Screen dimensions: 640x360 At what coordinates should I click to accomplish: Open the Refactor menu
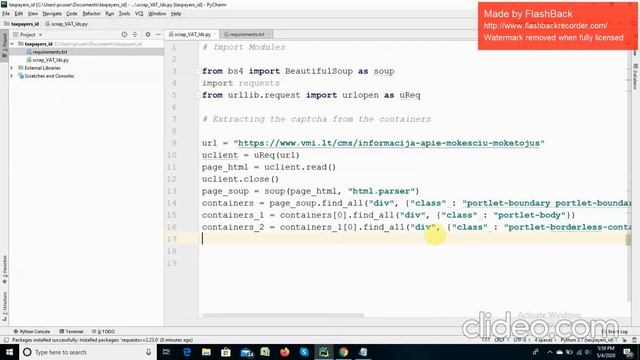coord(91,13)
